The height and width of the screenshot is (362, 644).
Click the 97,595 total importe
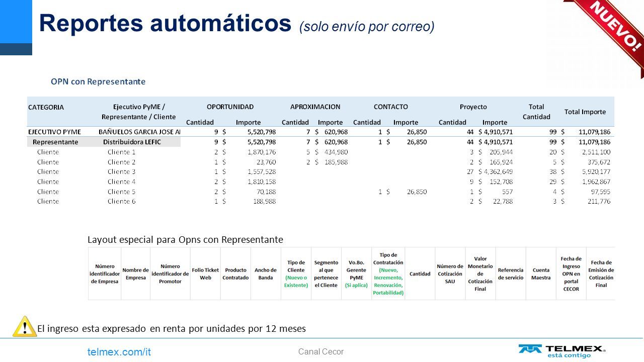[600, 192]
